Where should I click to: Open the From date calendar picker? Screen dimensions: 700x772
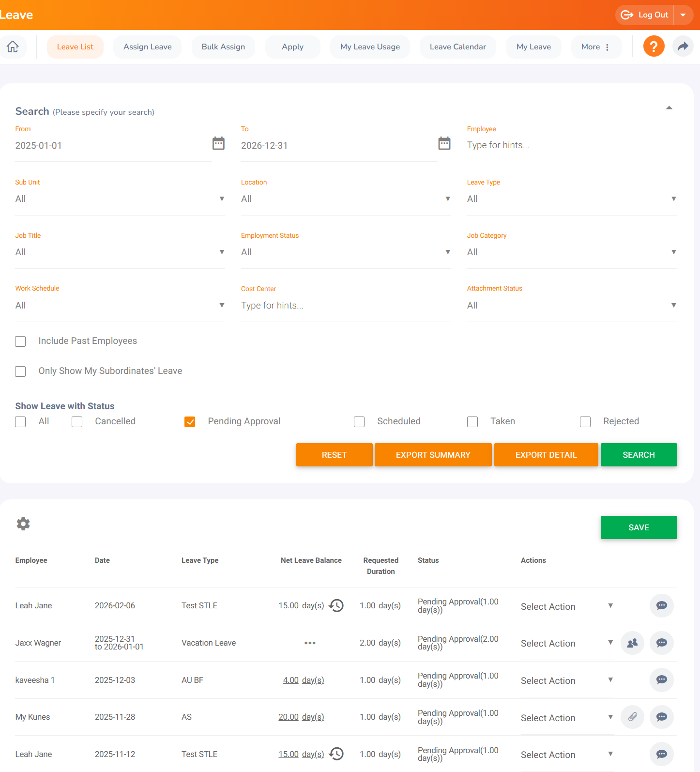[x=218, y=143]
